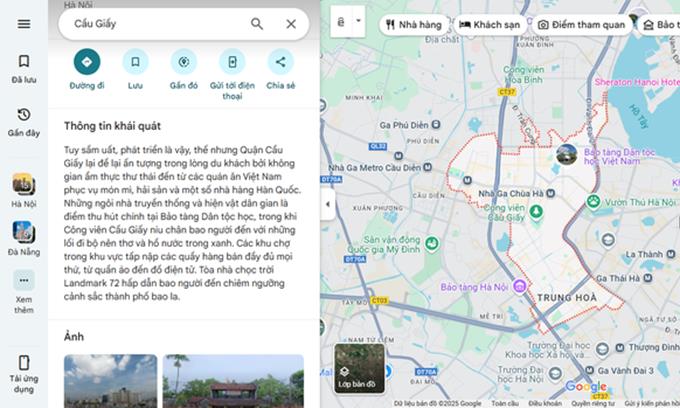Viewport: 680px width, 408px height.
Task: Click Xem thêm more shortcuts
Action: click(24, 292)
